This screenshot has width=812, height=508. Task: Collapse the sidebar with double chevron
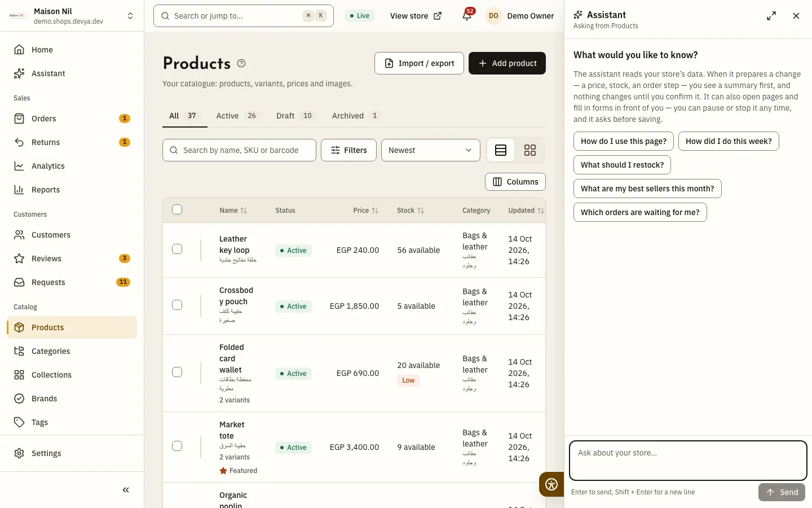coord(126,490)
